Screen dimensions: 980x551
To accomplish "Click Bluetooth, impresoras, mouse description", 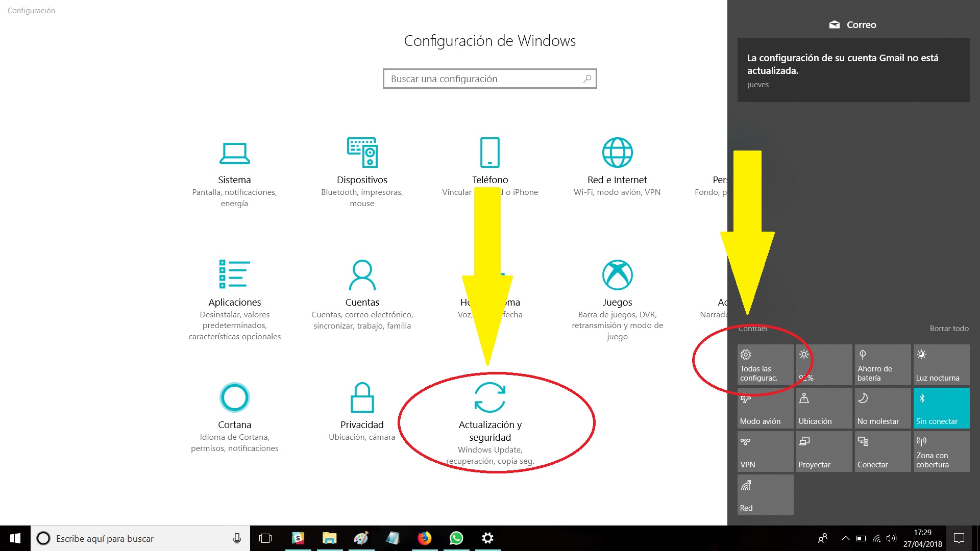I will tap(362, 198).
